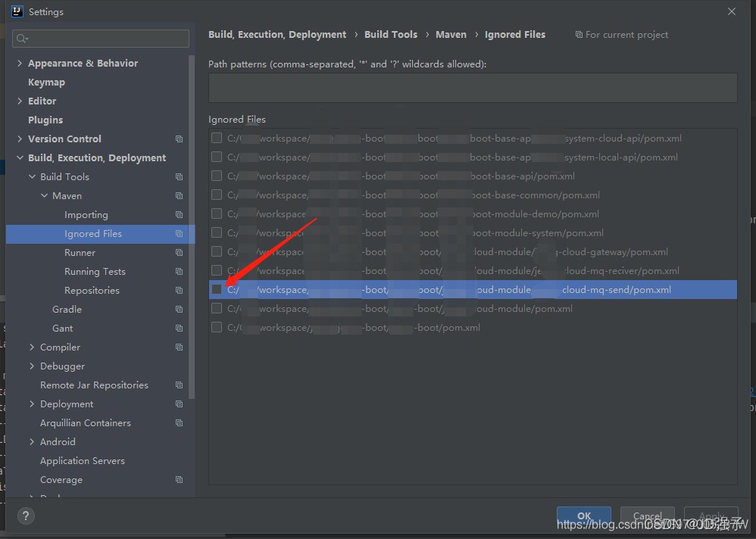Tick the boot-base-common/pom.xml checkbox
The height and width of the screenshot is (539, 756).
pyautogui.click(x=217, y=195)
